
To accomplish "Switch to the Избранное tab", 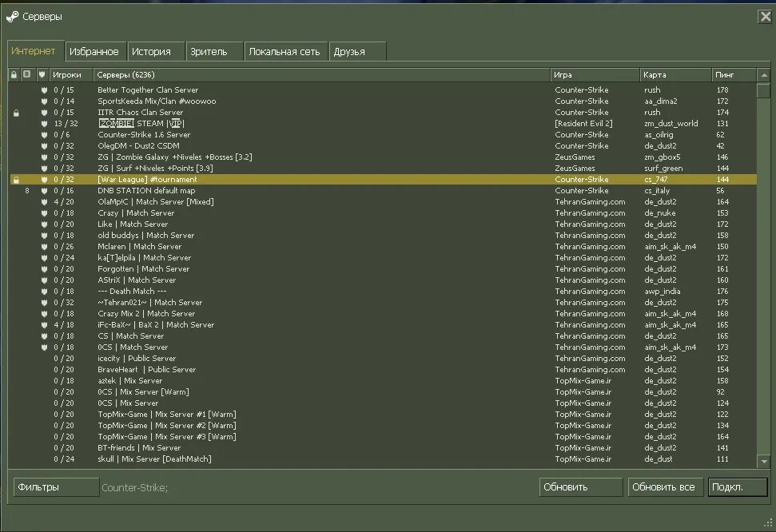I will pyautogui.click(x=95, y=51).
